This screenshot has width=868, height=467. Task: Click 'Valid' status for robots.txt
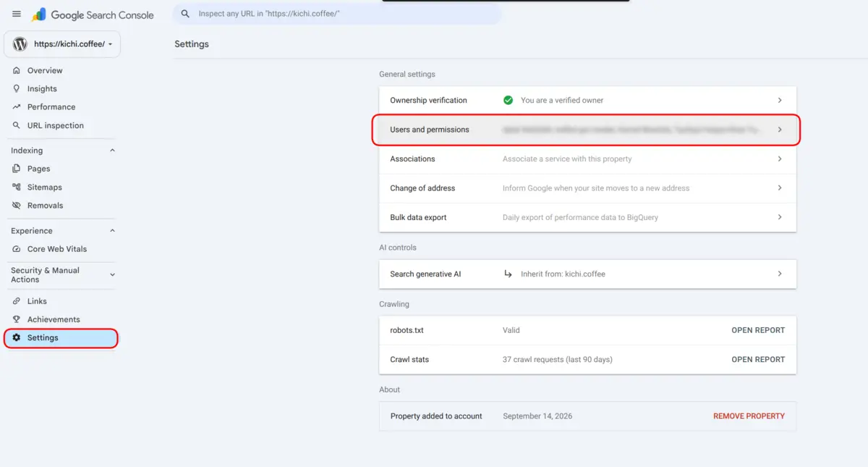tap(511, 330)
